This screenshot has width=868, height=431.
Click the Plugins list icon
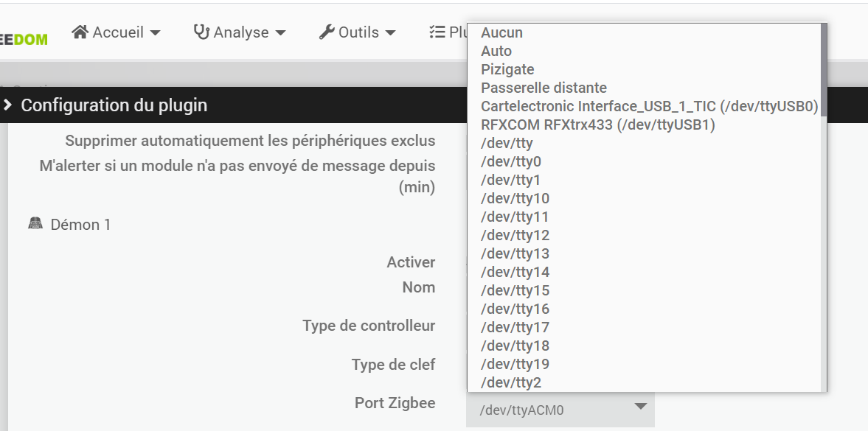[437, 32]
